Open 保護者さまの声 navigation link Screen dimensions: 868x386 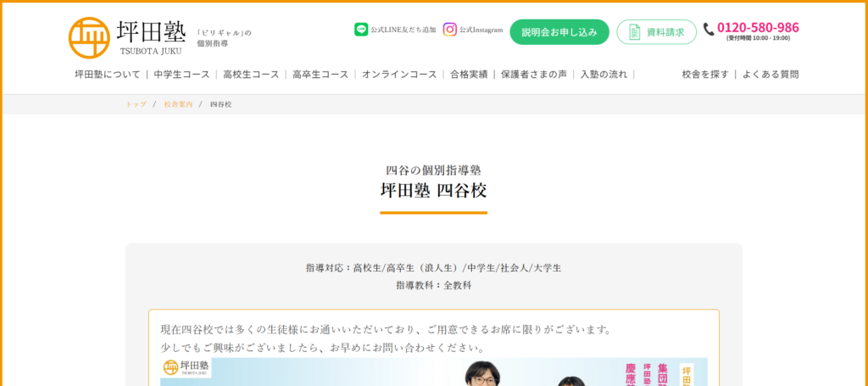click(534, 74)
